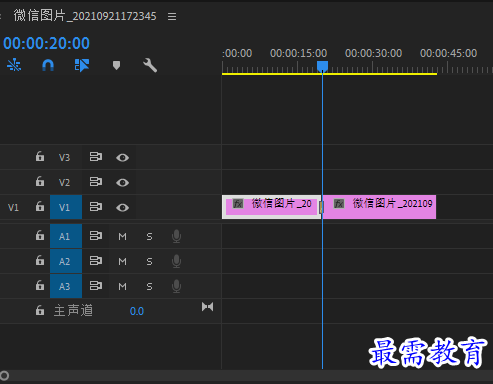Toggle sync lock on V2
This screenshot has width=493, height=384.
[x=96, y=182]
